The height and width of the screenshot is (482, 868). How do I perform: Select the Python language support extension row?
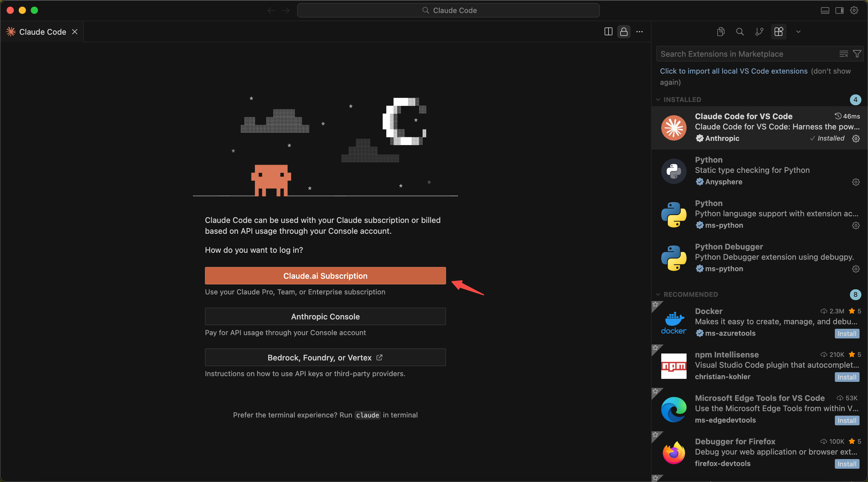(x=759, y=214)
